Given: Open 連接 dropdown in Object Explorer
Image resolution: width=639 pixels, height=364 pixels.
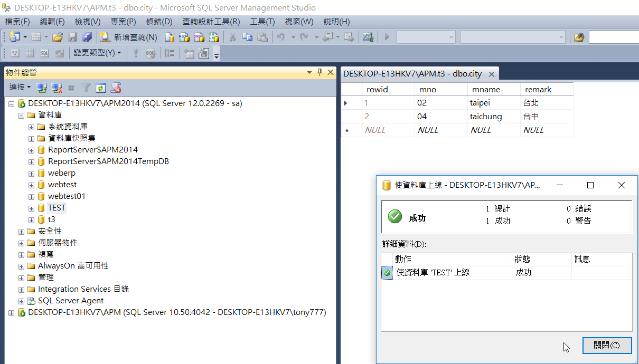Looking at the screenshot, I should point(20,87).
